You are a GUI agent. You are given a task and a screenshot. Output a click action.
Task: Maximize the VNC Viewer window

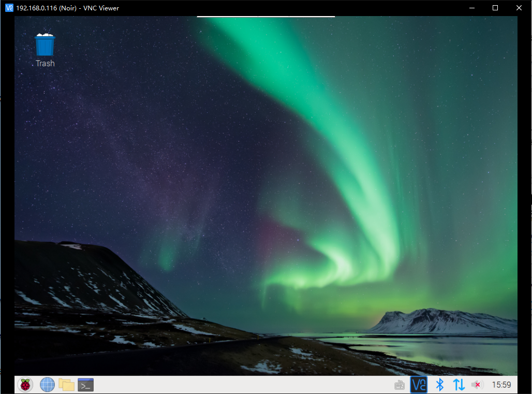click(495, 8)
